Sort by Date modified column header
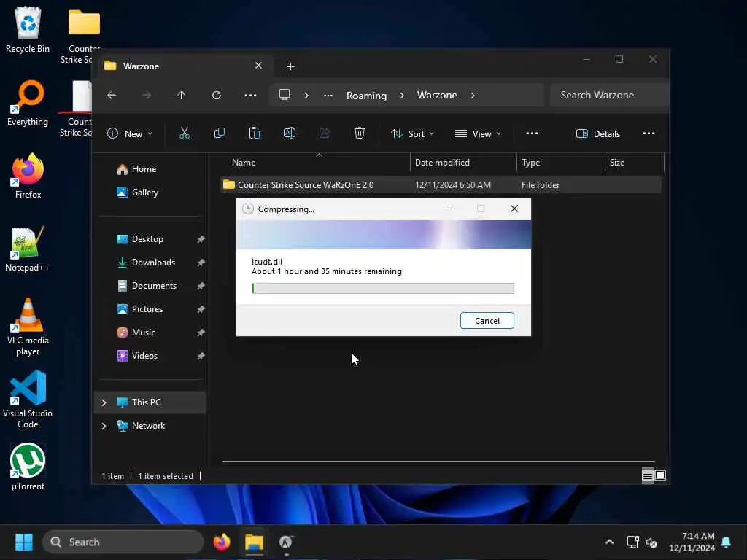The width and height of the screenshot is (747, 560). [x=463, y=163]
